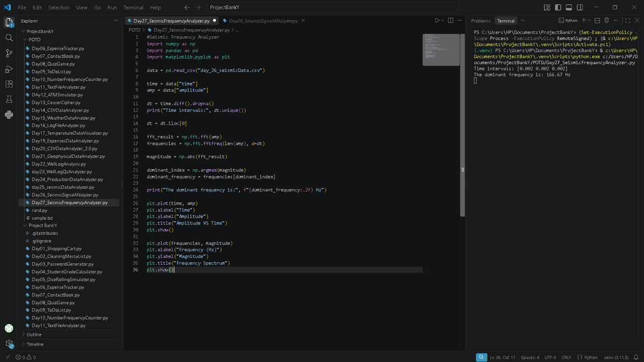
Task: Go forward with the navigation arrow
Action: click(198, 8)
